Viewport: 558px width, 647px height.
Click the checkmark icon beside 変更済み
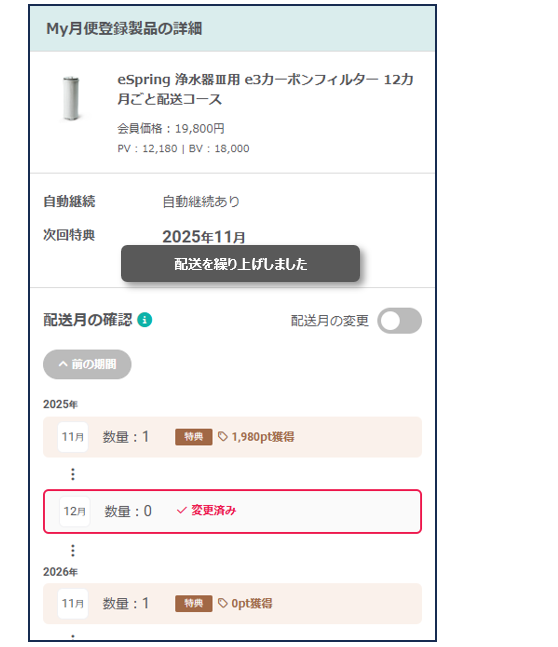pos(182,511)
